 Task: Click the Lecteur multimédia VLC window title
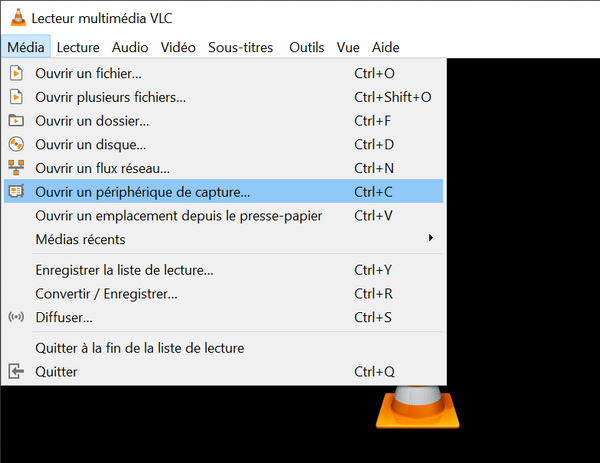pyautogui.click(x=102, y=18)
